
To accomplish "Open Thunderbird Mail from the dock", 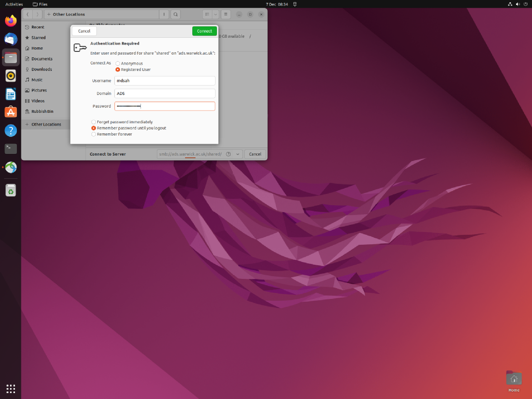I will click(x=11, y=39).
